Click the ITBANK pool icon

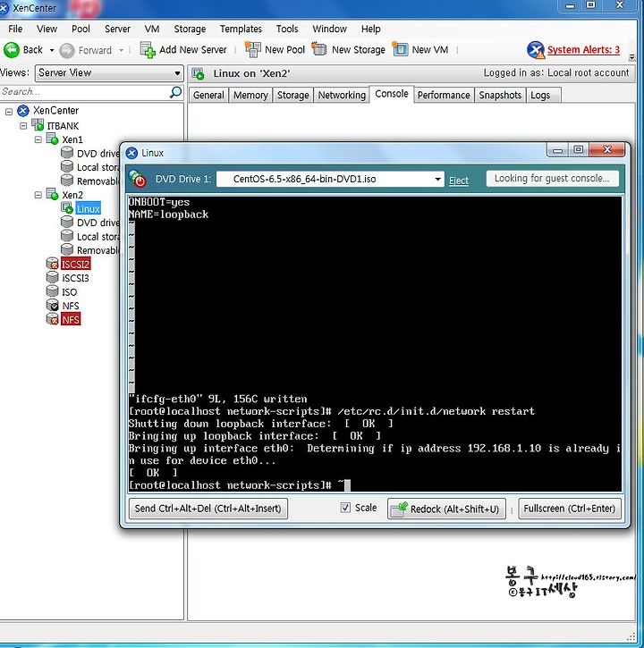point(38,125)
